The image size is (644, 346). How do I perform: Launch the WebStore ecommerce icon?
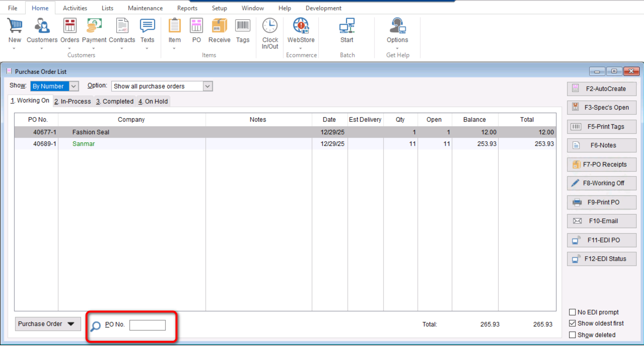click(x=301, y=27)
